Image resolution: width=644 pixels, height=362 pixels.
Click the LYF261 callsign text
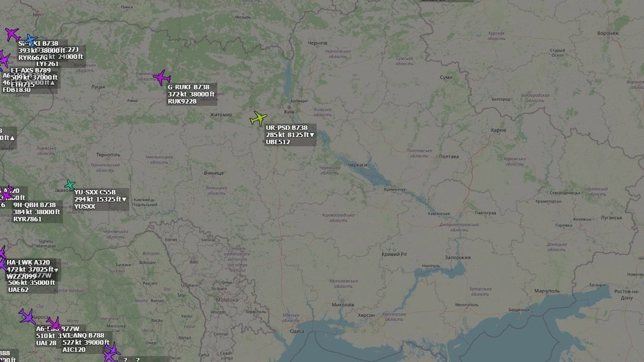[x=48, y=64]
